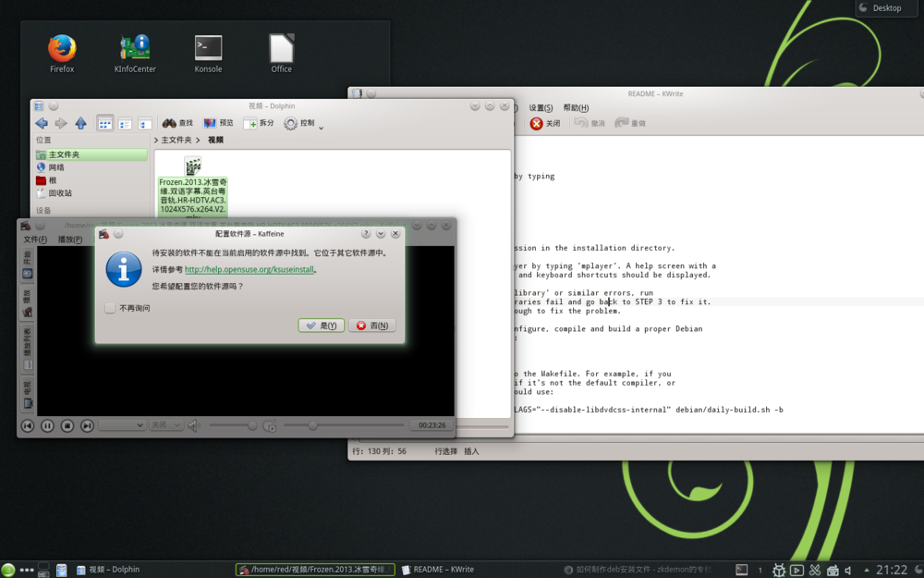
Task: Click the dialog's help question-mark button
Action: pos(365,234)
